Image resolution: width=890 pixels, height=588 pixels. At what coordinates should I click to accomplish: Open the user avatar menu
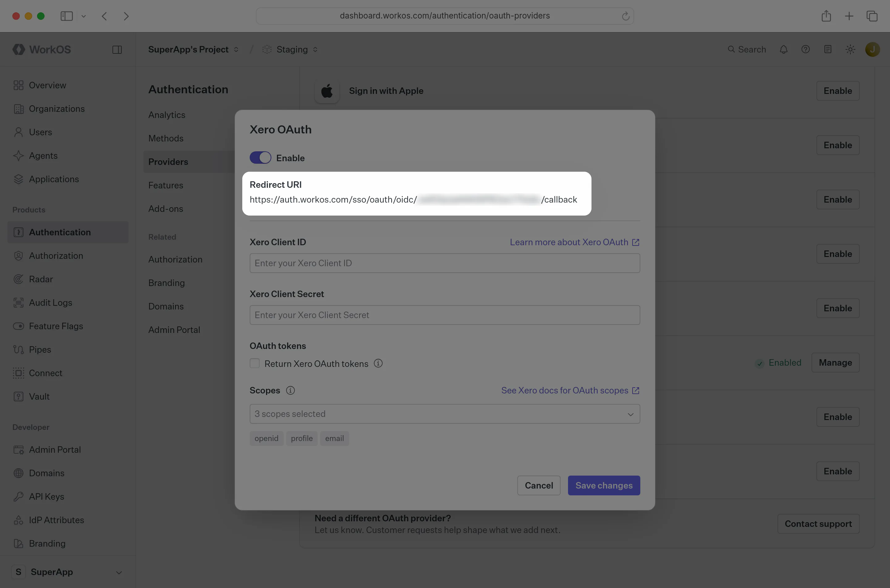tap(873, 49)
